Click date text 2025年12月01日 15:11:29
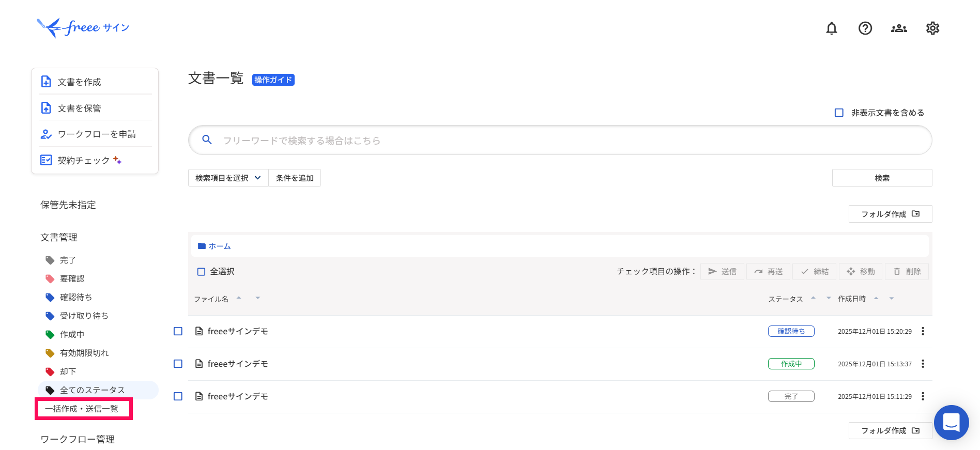This screenshot has width=980, height=450. 875,397
